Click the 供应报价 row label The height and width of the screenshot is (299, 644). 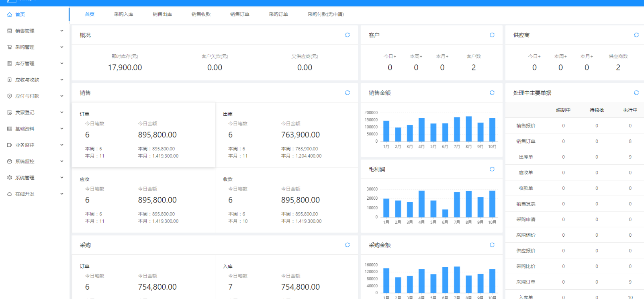(526, 250)
